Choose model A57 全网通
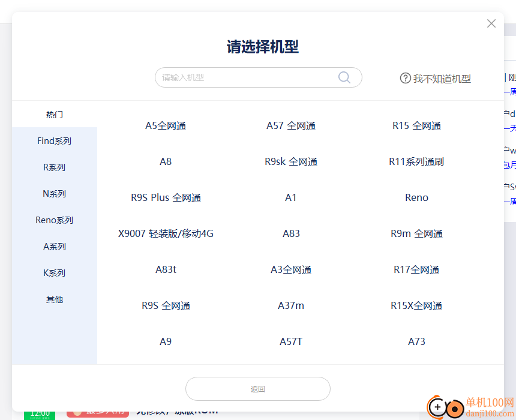The image size is (516, 420). tap(291, 126)
